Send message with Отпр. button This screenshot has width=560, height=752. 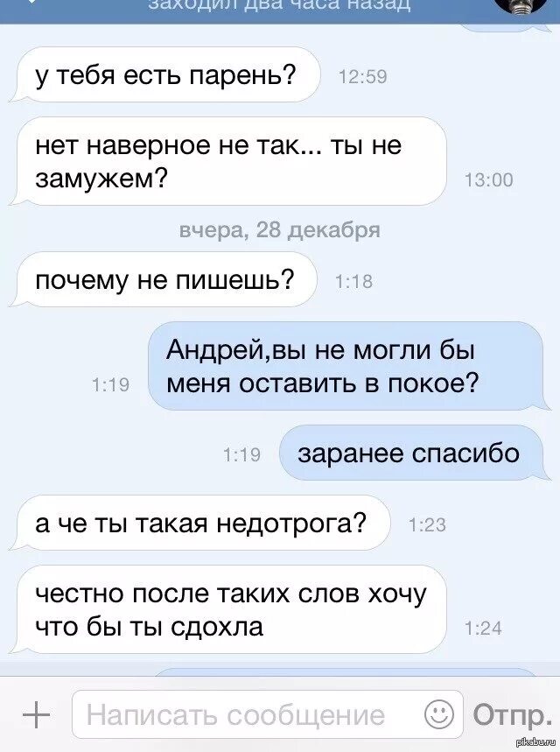509,715
